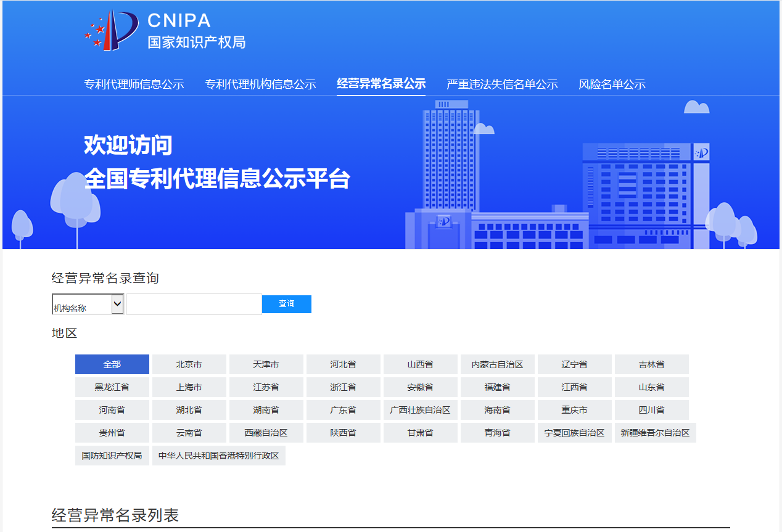Viewport: 782px width, 532px height.
Task: Filter by region 上海市
Action: coord(189,387)
